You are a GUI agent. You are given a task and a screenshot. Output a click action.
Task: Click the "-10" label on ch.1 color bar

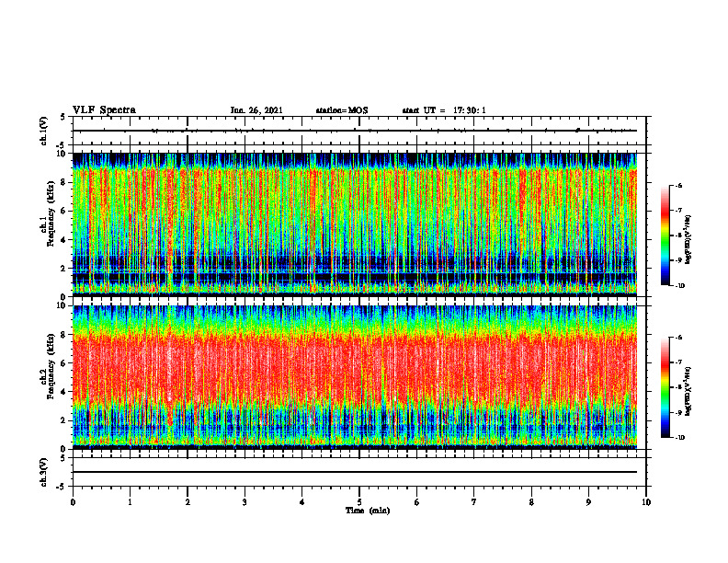(x=679, y=286)
